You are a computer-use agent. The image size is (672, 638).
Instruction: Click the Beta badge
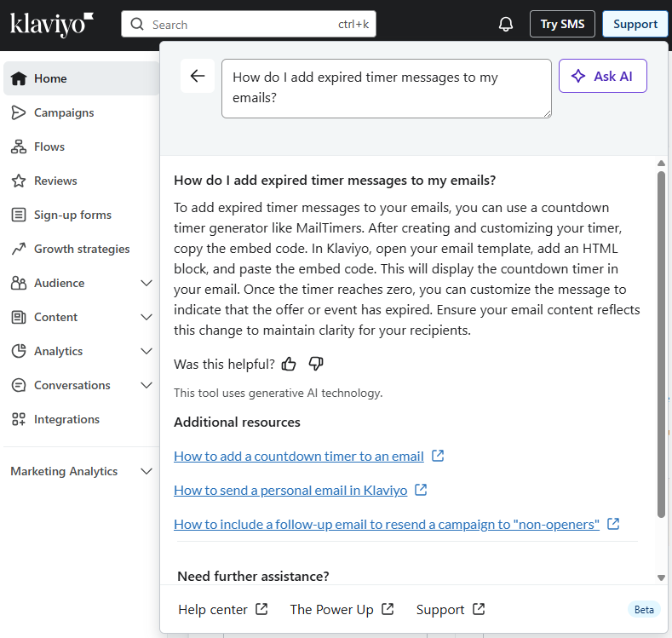(x=644, y=609)
